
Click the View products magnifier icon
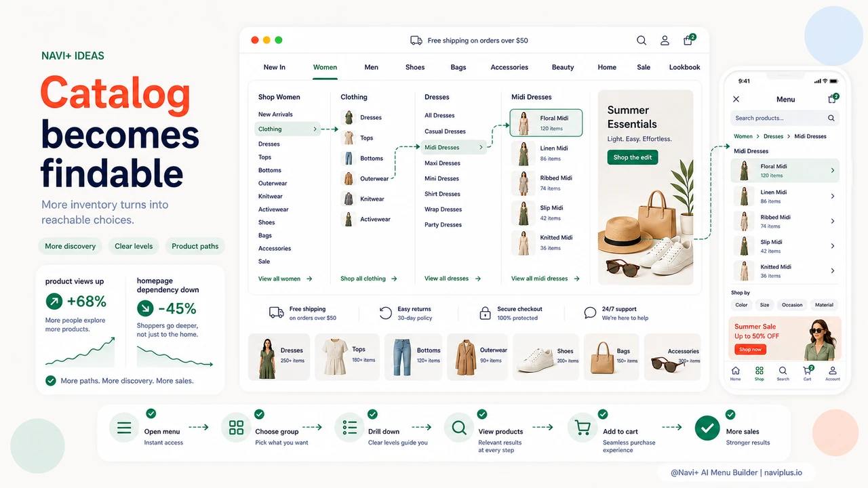pos(459,428)
